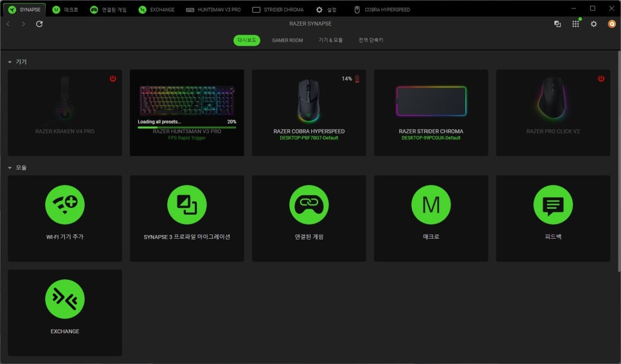The height and width of the screenshot is (364, 621).
Task: Open the modules grid icon in top right
Action: tap(575, 24)
